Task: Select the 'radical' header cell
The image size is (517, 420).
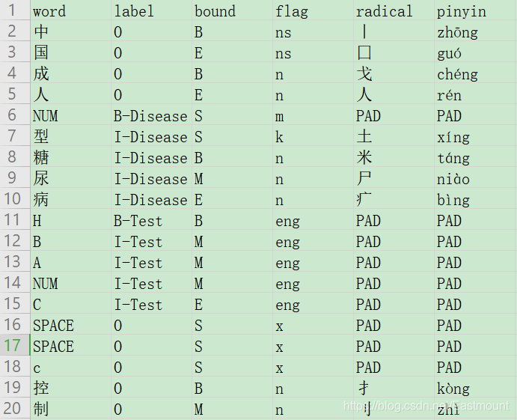Action: click(384, 11)
